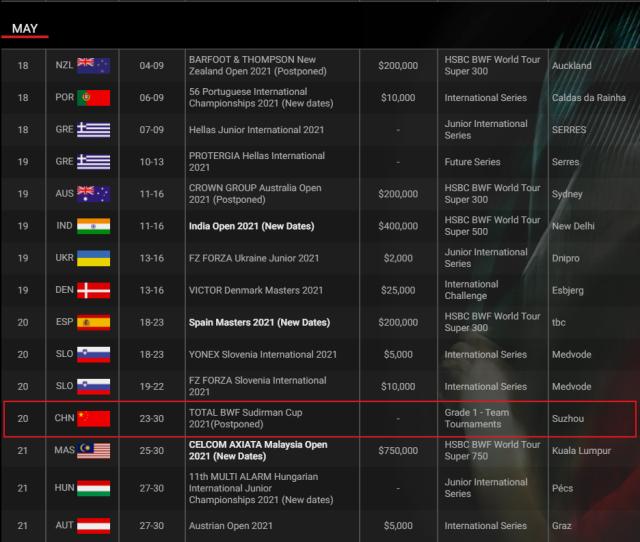Click the Austria flag icon
The image size is (640, 542).
pyautogui.click(x=93, y=525)
